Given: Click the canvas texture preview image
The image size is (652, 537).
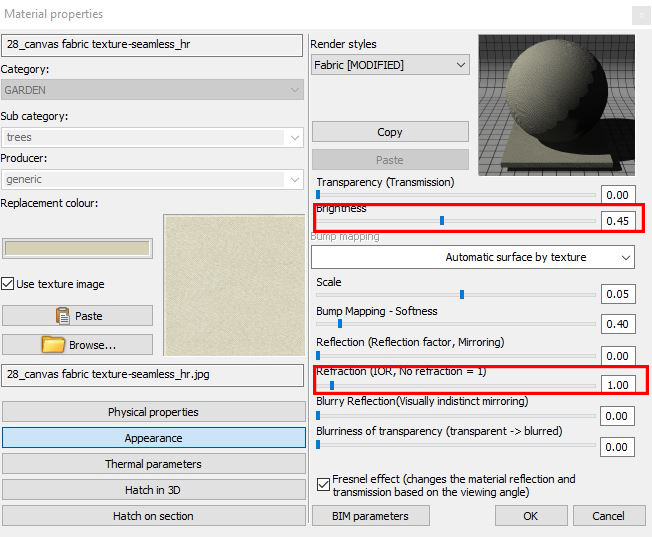Looking at the screenshot, I should click(x=235, y=285).
